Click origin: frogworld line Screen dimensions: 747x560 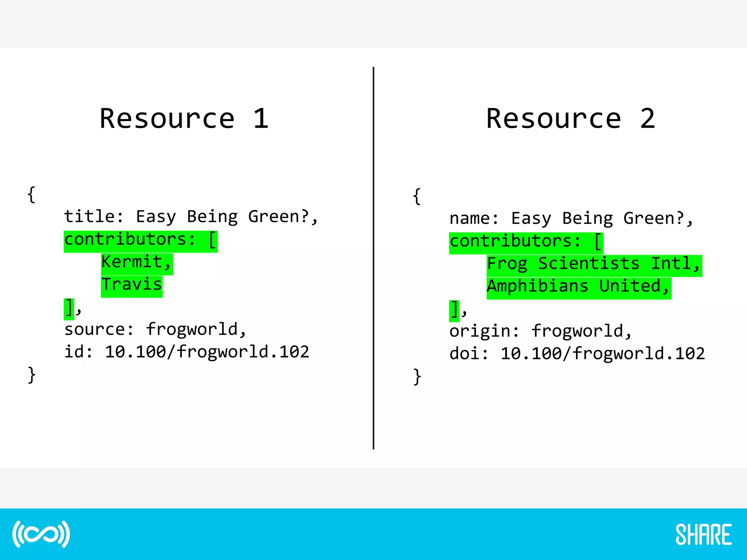[540, 331]
